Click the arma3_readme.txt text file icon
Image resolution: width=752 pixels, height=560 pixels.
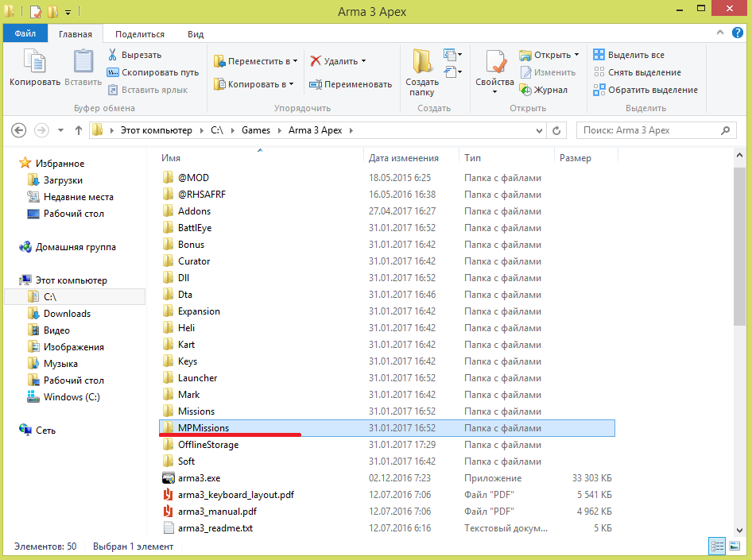pyautogui.click(x=169, y=528)
